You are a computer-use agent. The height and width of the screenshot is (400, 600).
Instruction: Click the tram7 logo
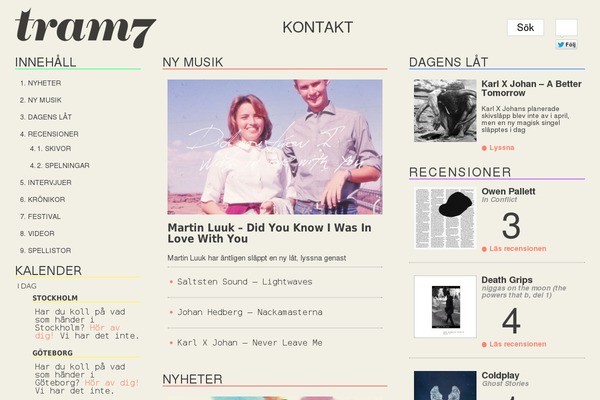pos(85,29)
